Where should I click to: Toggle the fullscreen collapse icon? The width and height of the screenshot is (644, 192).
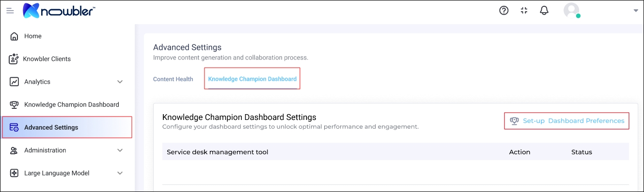524,11
